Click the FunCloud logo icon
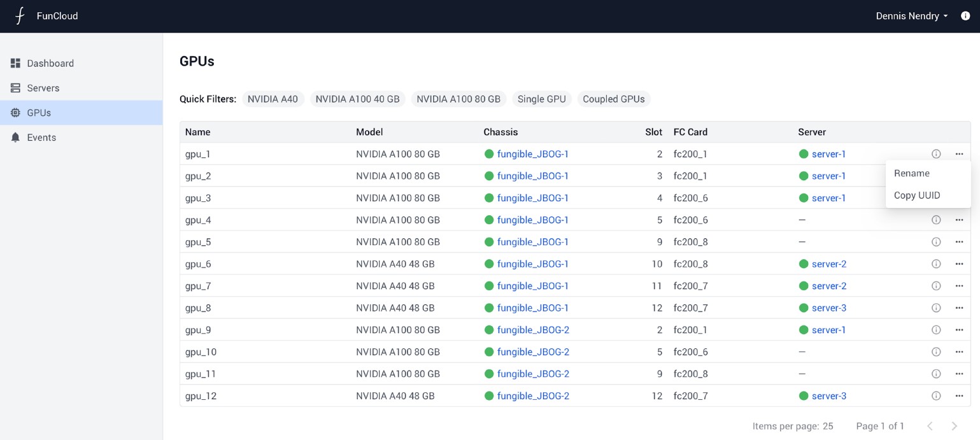 [20, 16]
